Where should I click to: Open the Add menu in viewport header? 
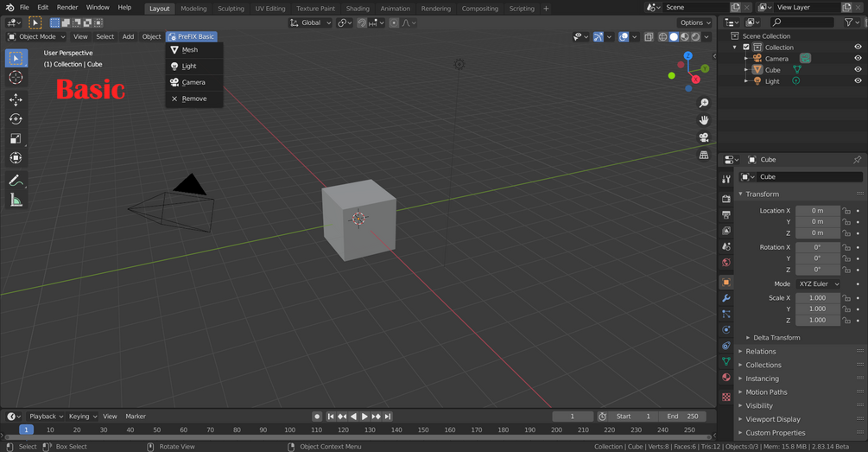click(x=128, y=36)
